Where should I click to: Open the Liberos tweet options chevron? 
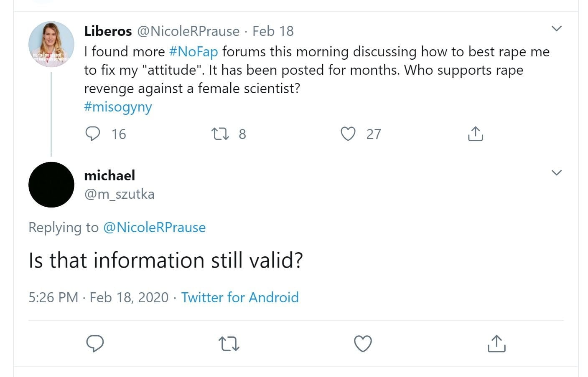[556, 28]
